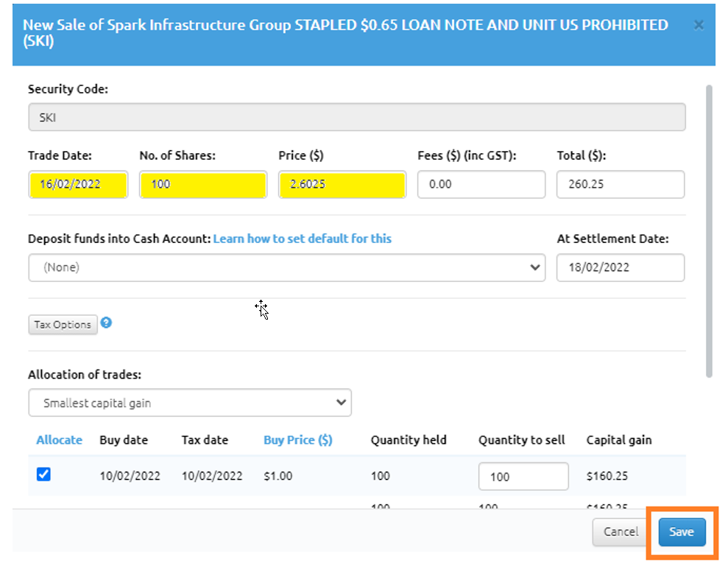The image size is (728, 564).
Task: Click the Buy date column header
Action: pos(124,440)
